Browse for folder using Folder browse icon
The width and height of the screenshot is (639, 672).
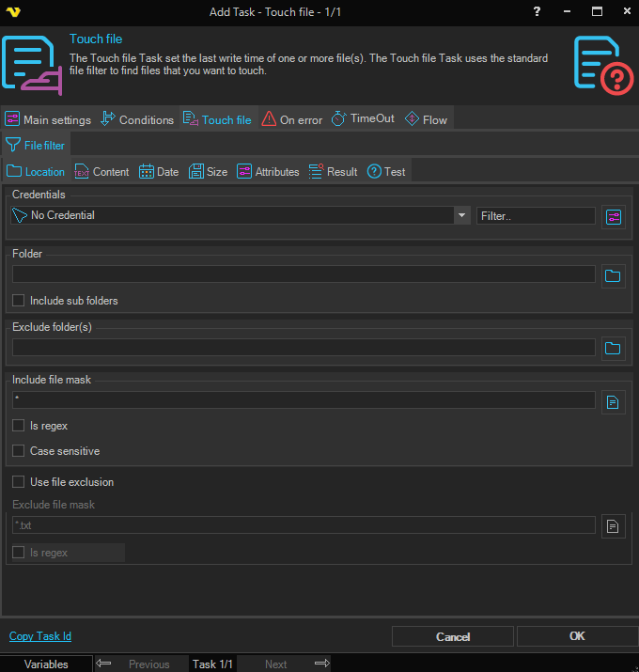(614, 275)
